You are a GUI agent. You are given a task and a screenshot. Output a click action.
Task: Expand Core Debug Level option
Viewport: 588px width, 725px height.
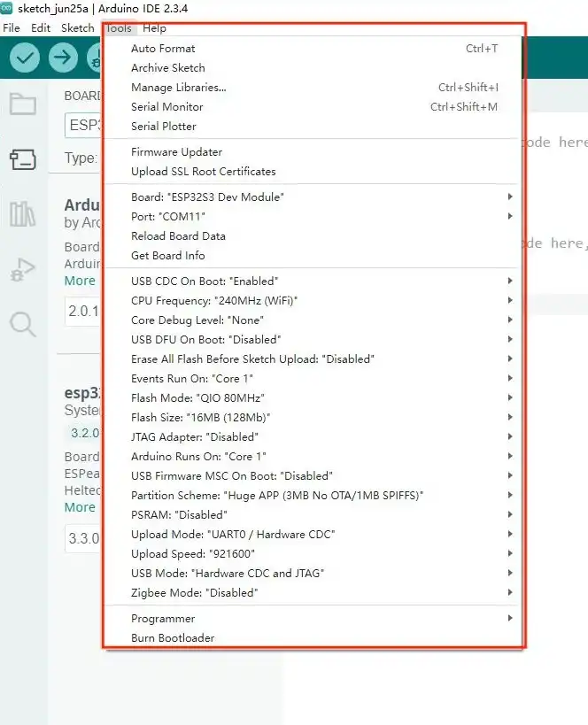click(x=313, y=320)
